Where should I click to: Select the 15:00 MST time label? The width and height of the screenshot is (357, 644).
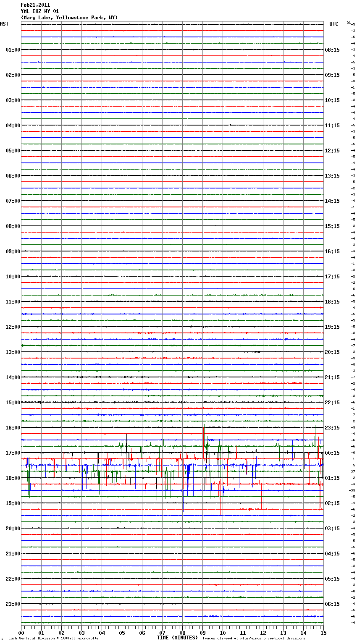pyautogui.click(x=13, y=403)
